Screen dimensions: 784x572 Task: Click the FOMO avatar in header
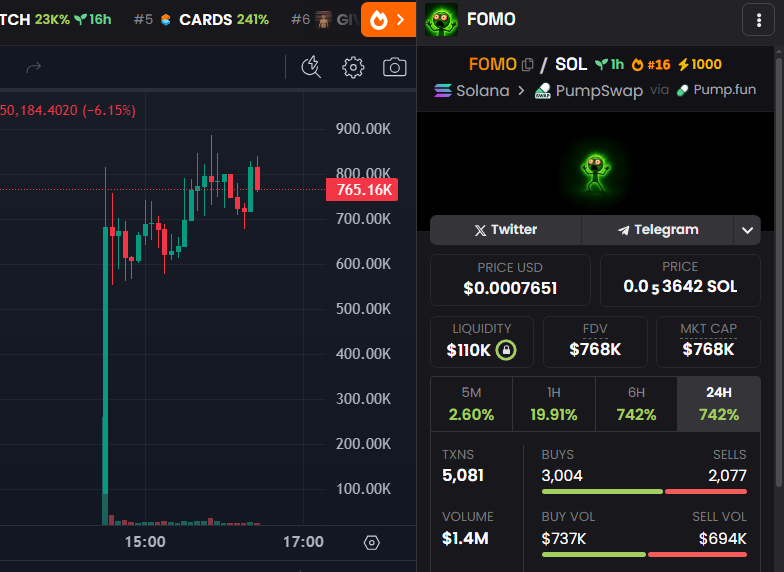[x=441, y=20]
